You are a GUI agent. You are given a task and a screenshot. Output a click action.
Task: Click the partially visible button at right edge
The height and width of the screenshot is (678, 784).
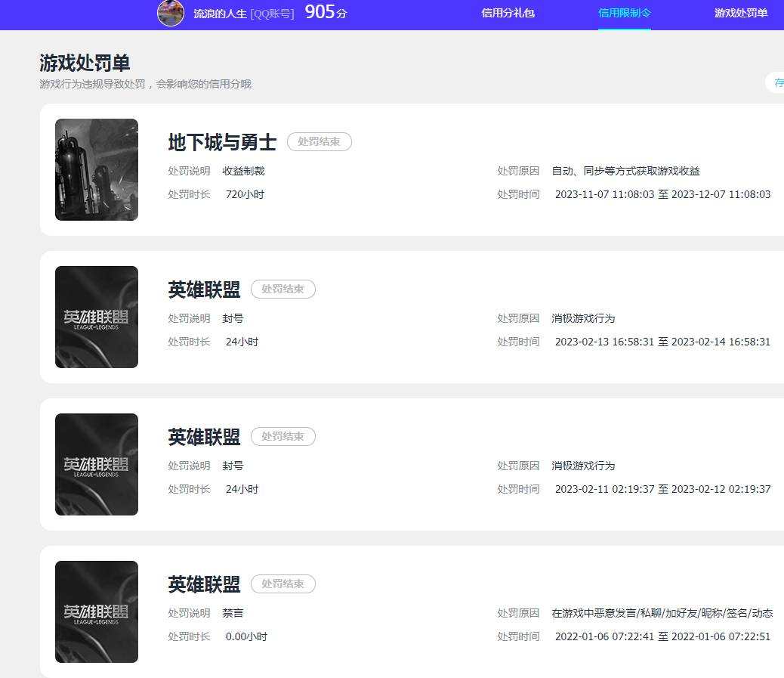coord(775,82)
